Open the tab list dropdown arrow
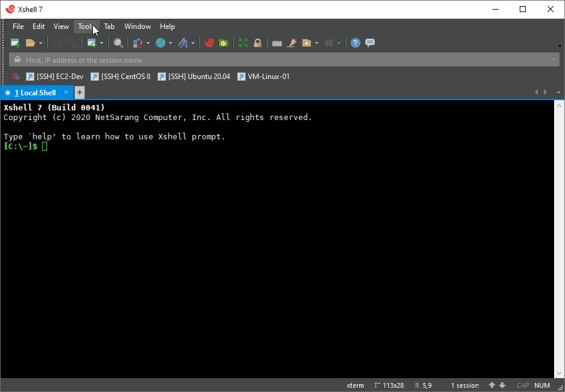The image size is (565, 392). (x=558, y=93)
